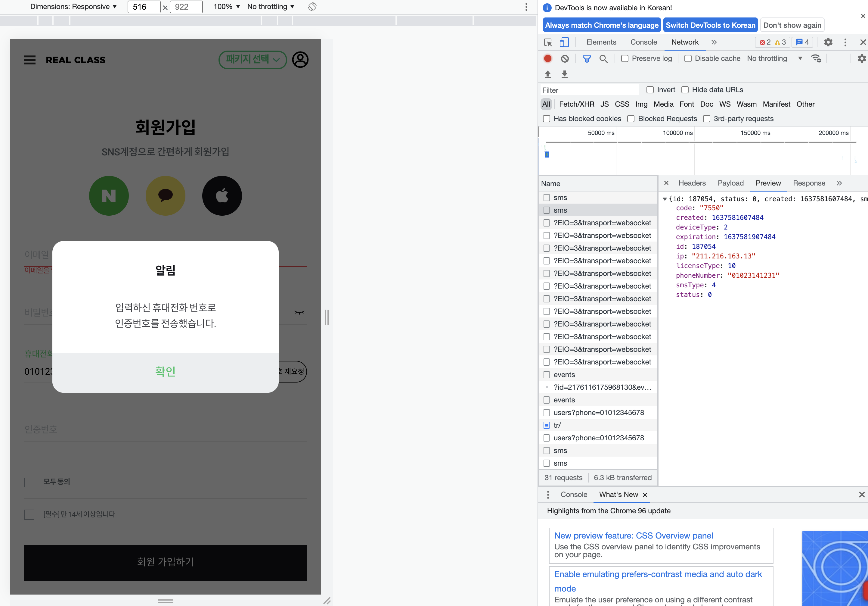Viewport: 868px width, 606px height.
Task: Click the rotate device orientation icon
Action: click(x=312, y=7)
